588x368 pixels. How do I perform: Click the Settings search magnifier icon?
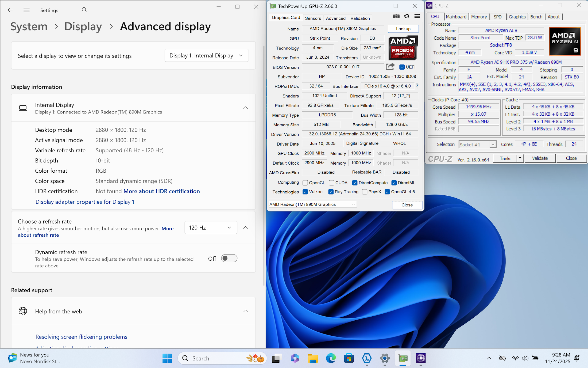point(84,10)
